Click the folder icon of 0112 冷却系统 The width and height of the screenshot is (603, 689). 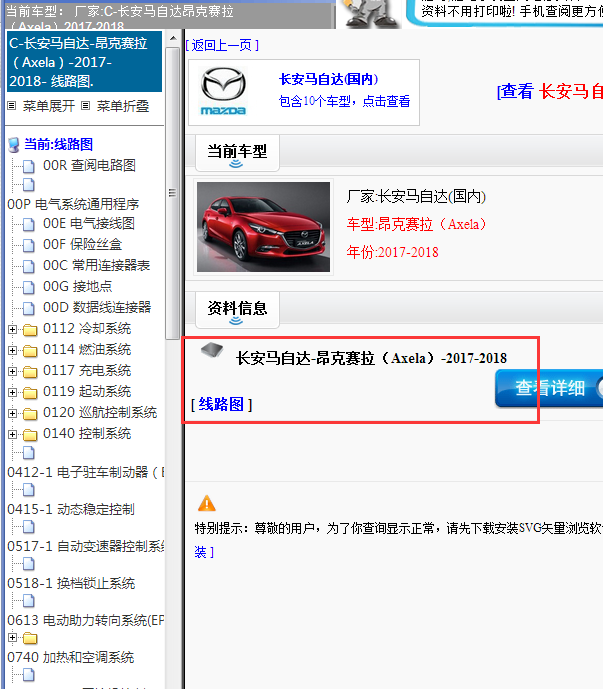30,330
